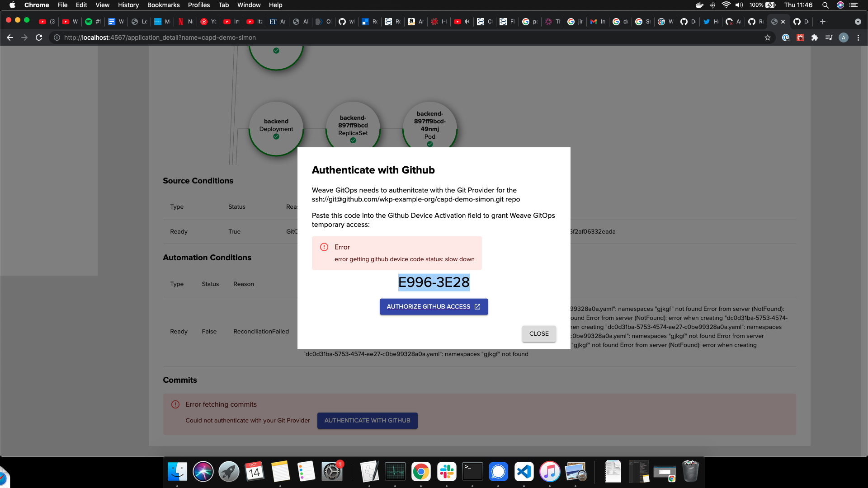View site information icon in address bar
Screen dimensions: 868x488
coord(57,38)
